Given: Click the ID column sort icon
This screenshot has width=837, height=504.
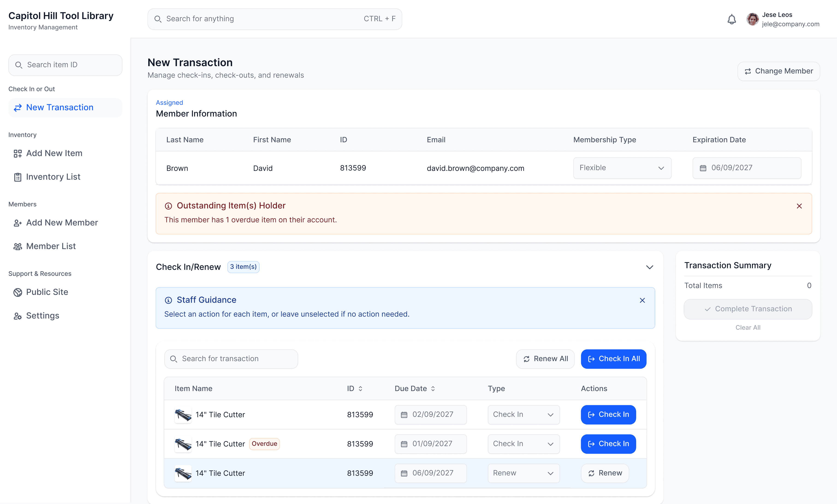Looking at the screenshot, I should (360, 389).
